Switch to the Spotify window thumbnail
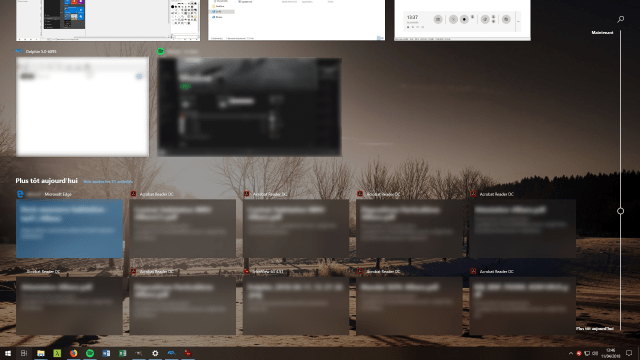The width and height of the screenshot is (640, 360). pyautogui.click(x=249, y=107)
